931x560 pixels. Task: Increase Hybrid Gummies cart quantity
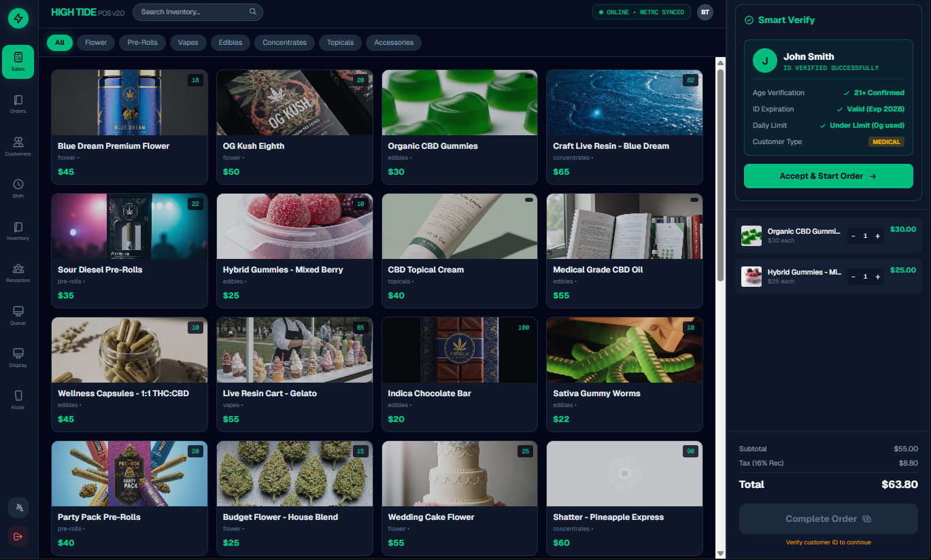coord(877,277)
